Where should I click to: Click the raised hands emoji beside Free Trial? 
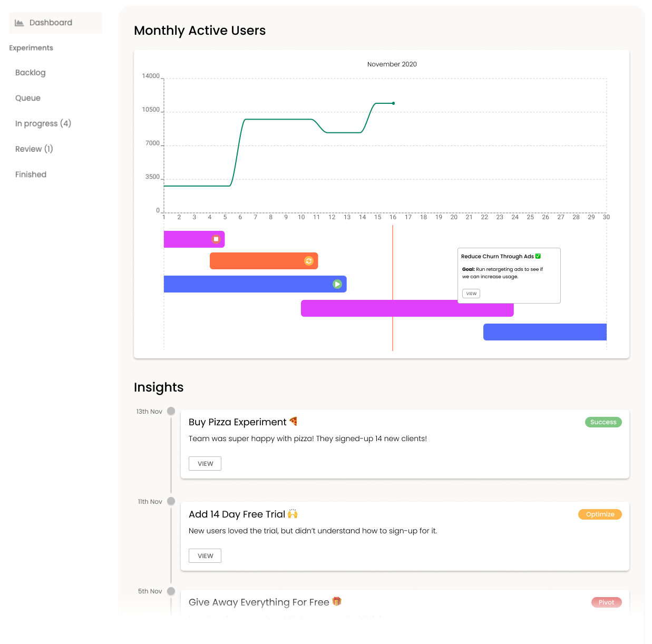click(293, 514)
